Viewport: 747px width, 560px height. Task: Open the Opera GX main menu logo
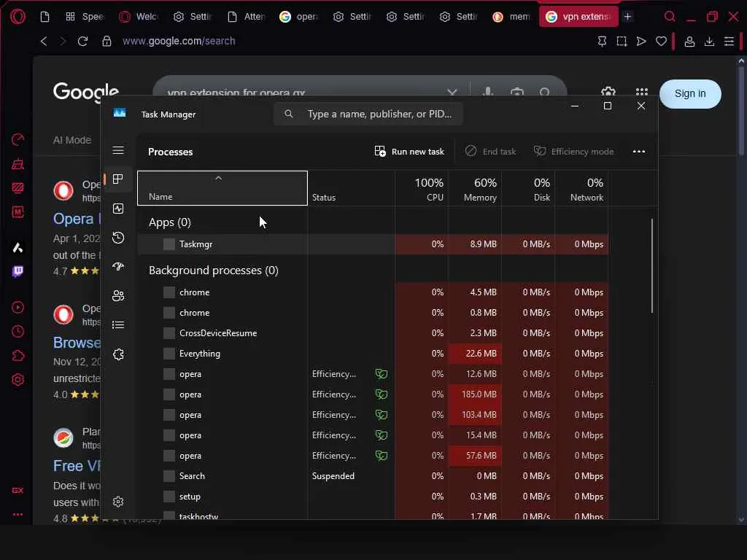(x=18, y=17)
